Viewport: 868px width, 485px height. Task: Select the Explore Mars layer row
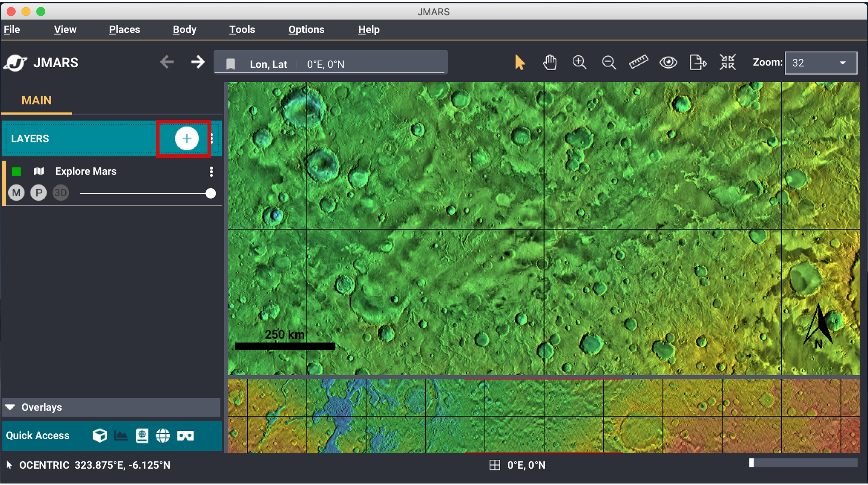pyautogui.click(x=112, y=183)
